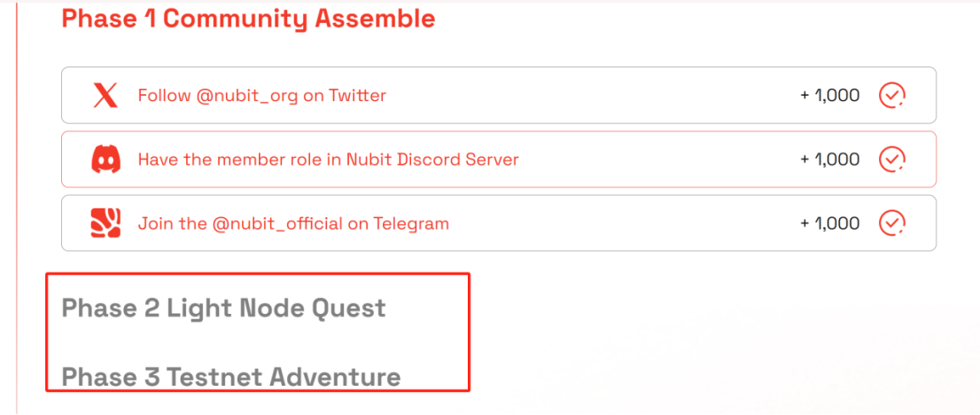
Task: Click the Discord logo icon
Action: pyautogui.click(x=105, y=160)
